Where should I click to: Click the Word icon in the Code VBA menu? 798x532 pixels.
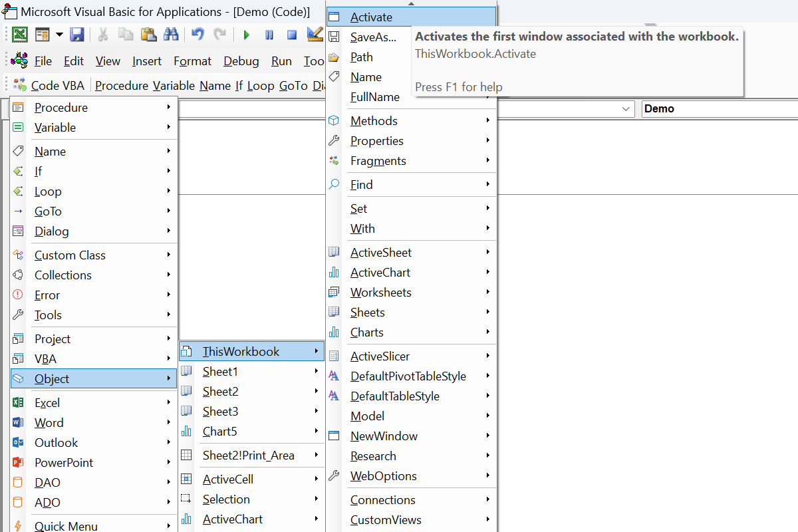(19, 422)
